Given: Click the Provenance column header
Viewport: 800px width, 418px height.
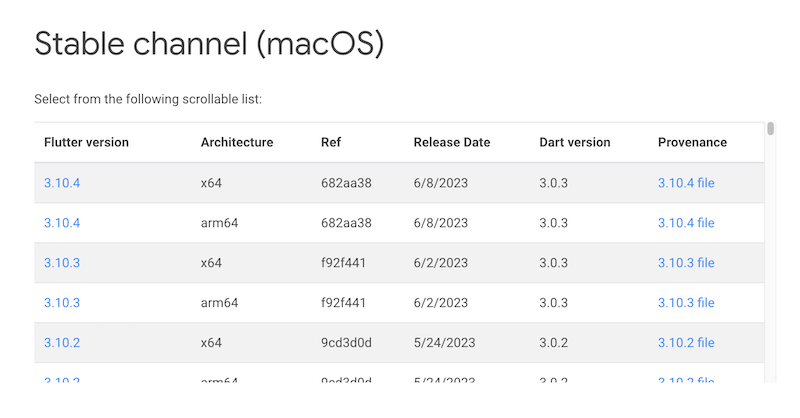Looking at the screenshot, I should pos(692,142).
